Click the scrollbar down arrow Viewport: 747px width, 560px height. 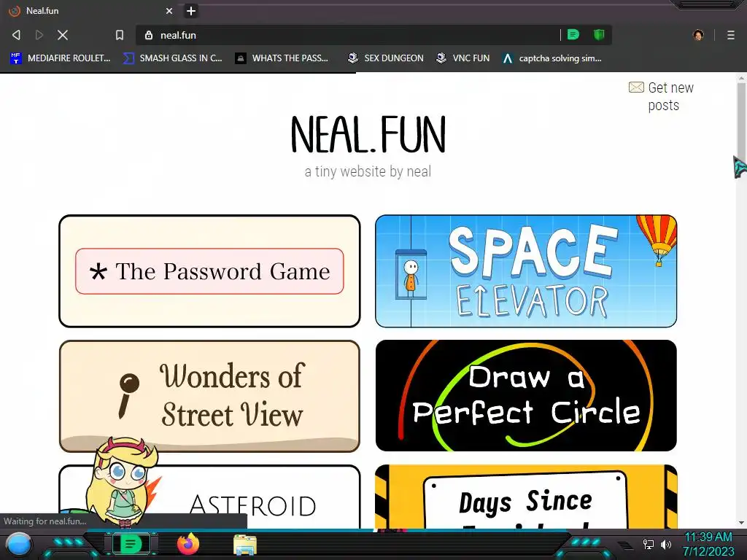(x=741, y=523)
